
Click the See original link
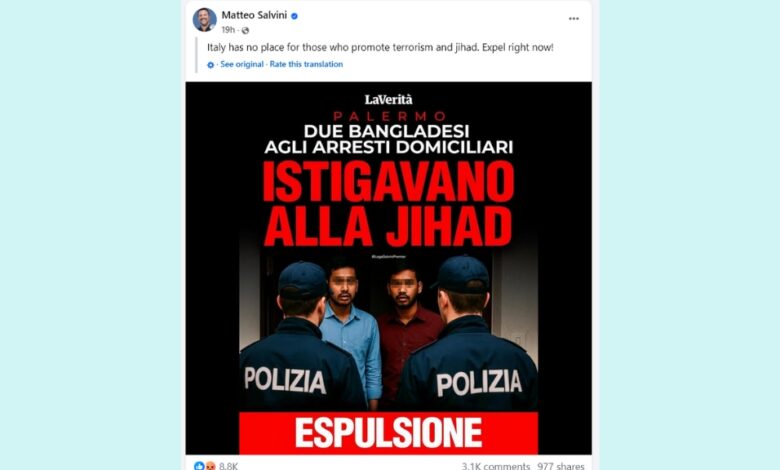click(x=242, y=64)
